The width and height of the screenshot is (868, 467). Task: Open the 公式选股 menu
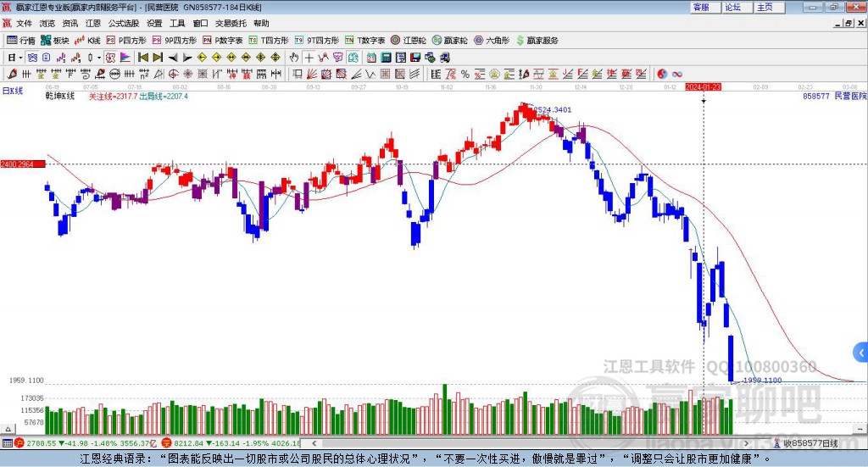pos(124,23)
